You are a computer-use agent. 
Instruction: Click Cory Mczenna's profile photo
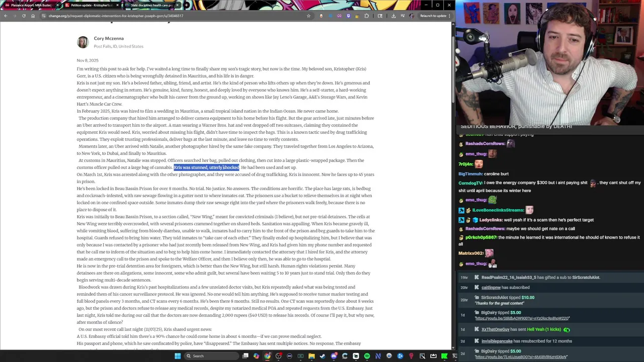point(83,42)
